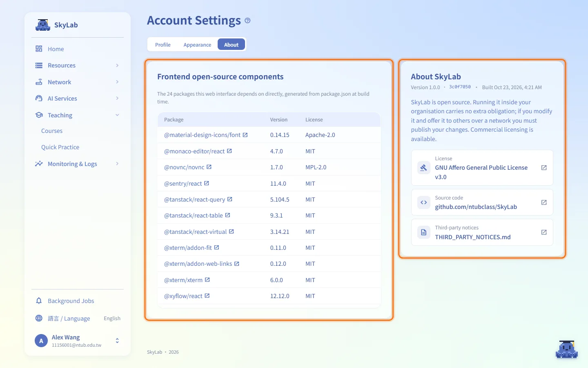Click the Monitoring & Logs chart icon

pyautogui.click(x=39, y=164)
